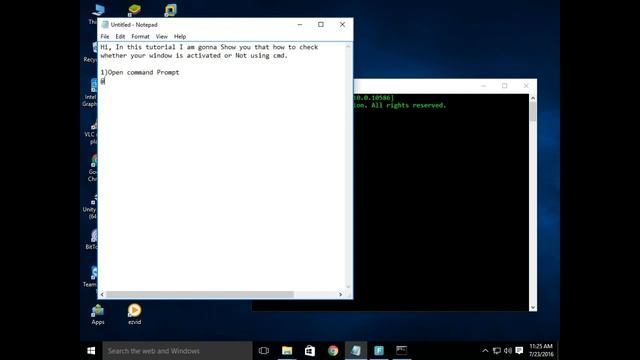
Task: Open the Windows Start menu
Action: click(91, 351)
